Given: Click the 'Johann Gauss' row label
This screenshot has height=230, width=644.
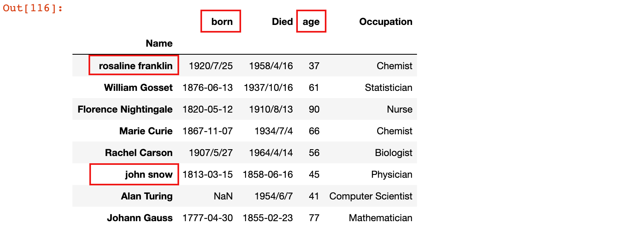Looking at the screenshot, I should pyautogui.click(x=140, y=218).
